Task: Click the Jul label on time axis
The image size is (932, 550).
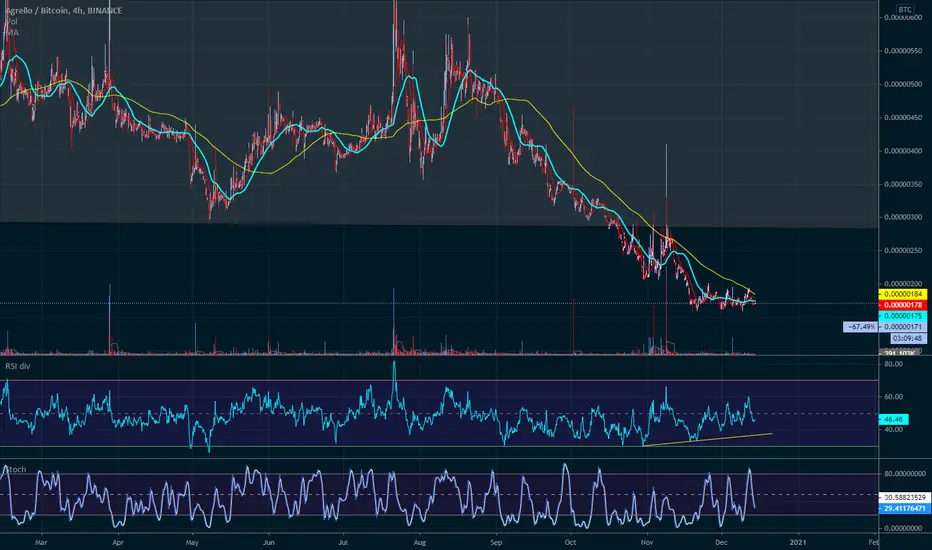Action: (342, 542)
